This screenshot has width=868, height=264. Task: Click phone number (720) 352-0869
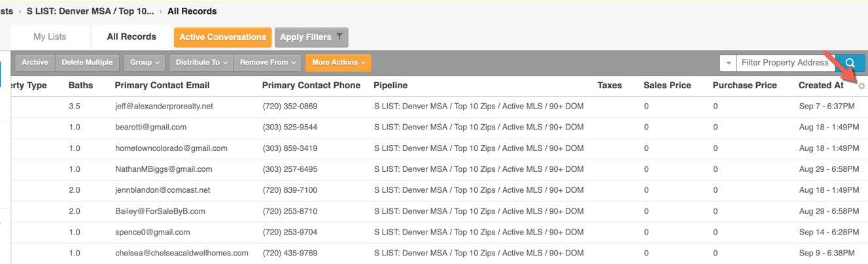click(x=290, y=107)
